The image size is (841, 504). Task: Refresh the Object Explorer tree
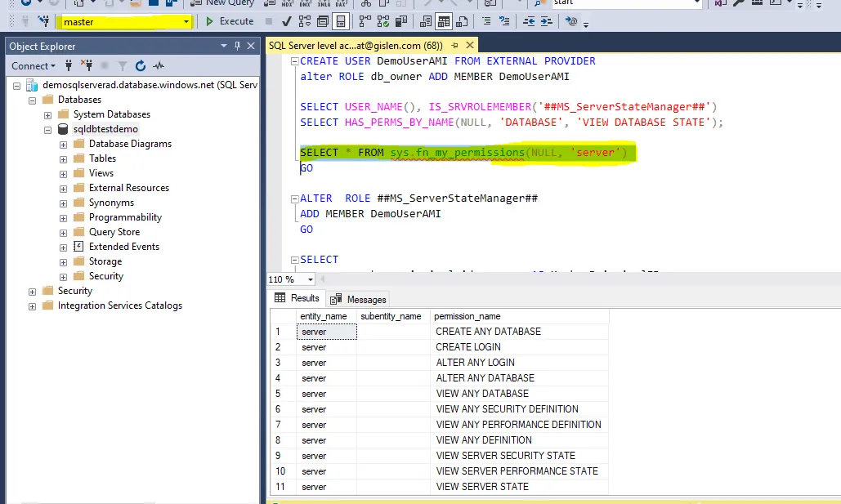[141, 65]
